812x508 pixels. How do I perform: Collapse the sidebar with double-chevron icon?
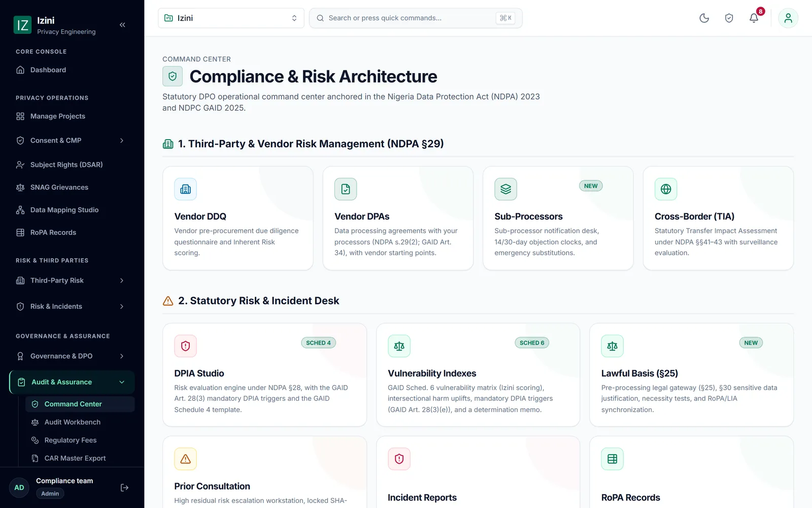click(122, 25)
